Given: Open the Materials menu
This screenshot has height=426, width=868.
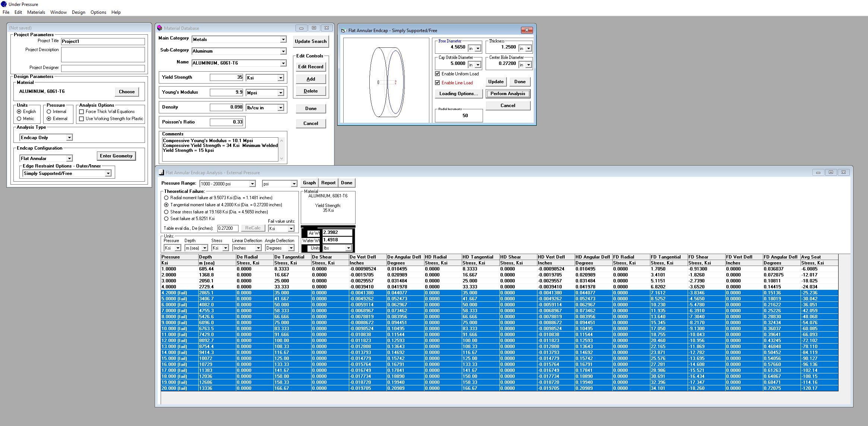Looking at the screenshot, I should pyautogui.click(x=36, y=12).
